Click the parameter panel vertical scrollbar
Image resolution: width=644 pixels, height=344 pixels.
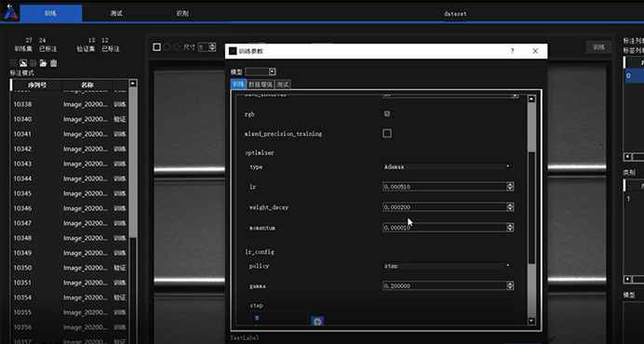pyautogui.click(x=531, y=209)
